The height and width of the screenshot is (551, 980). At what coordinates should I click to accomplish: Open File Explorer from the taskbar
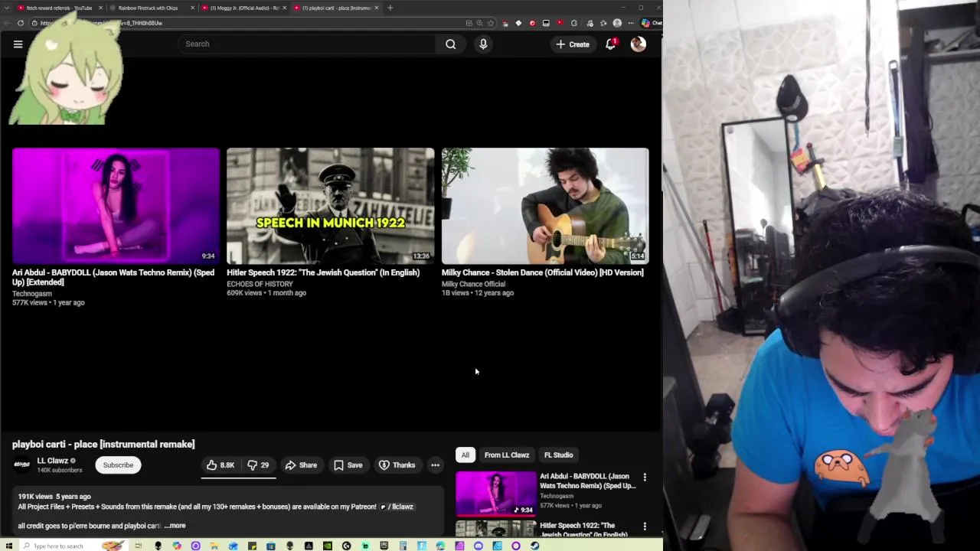214,546
